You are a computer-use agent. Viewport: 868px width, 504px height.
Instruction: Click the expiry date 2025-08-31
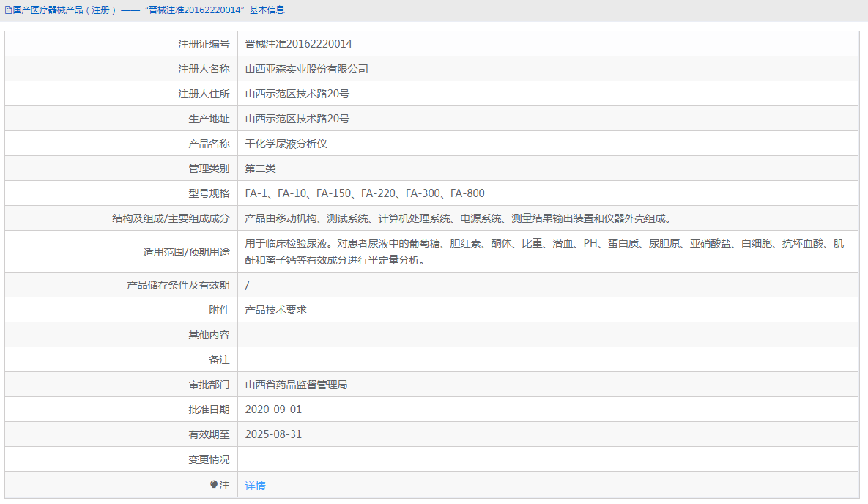coord(274,434)
